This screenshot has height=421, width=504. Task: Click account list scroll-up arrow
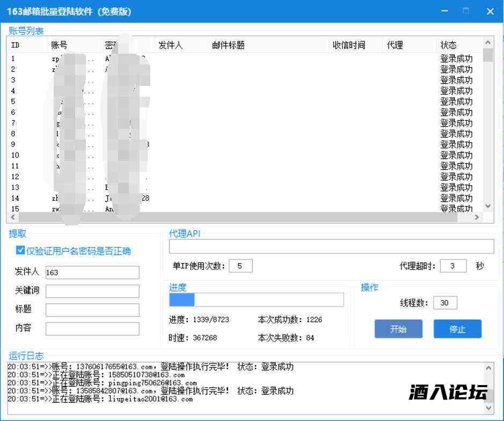(488, 43)
